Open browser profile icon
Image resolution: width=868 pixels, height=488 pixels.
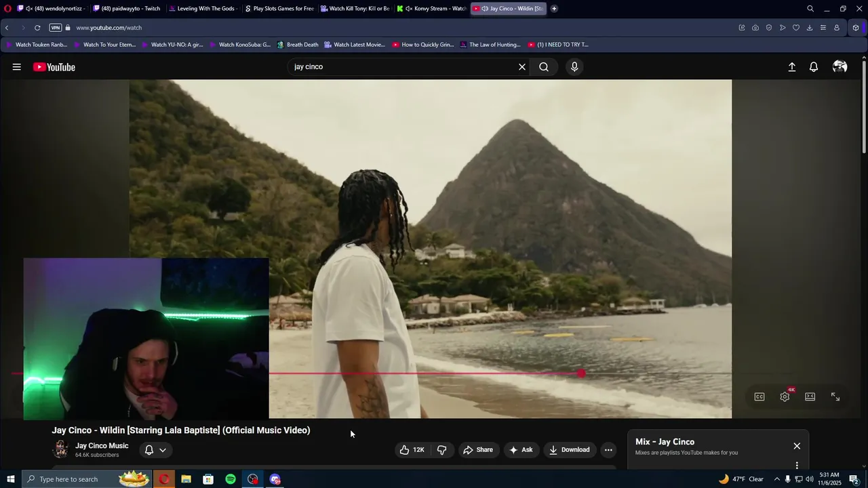[x=837, y=28]
